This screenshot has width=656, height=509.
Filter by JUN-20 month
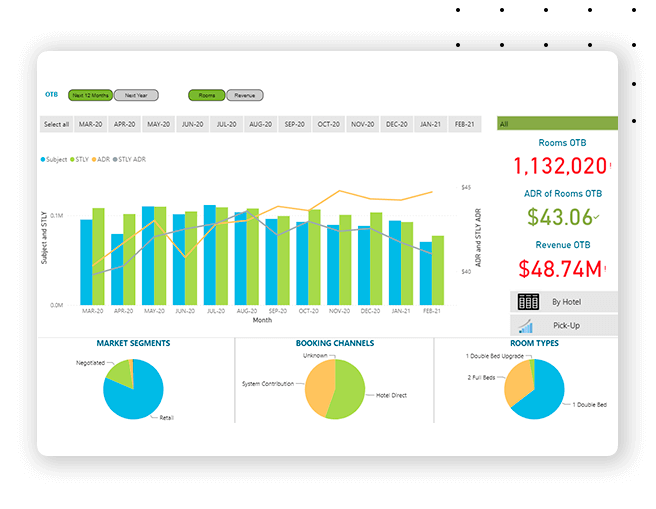point(192,124)
